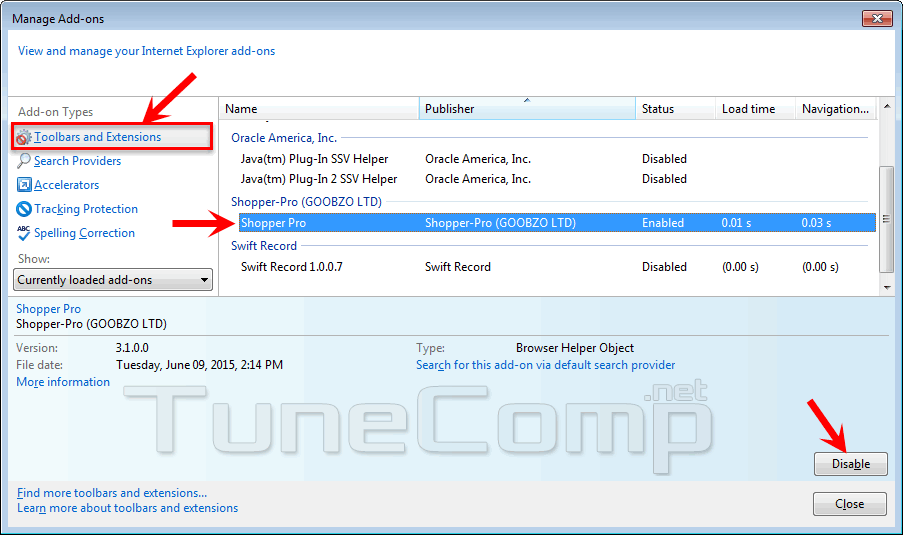This screenshot has height=535, width=903.
Task: Click the Swift Record group header
Action: (264, 246)
